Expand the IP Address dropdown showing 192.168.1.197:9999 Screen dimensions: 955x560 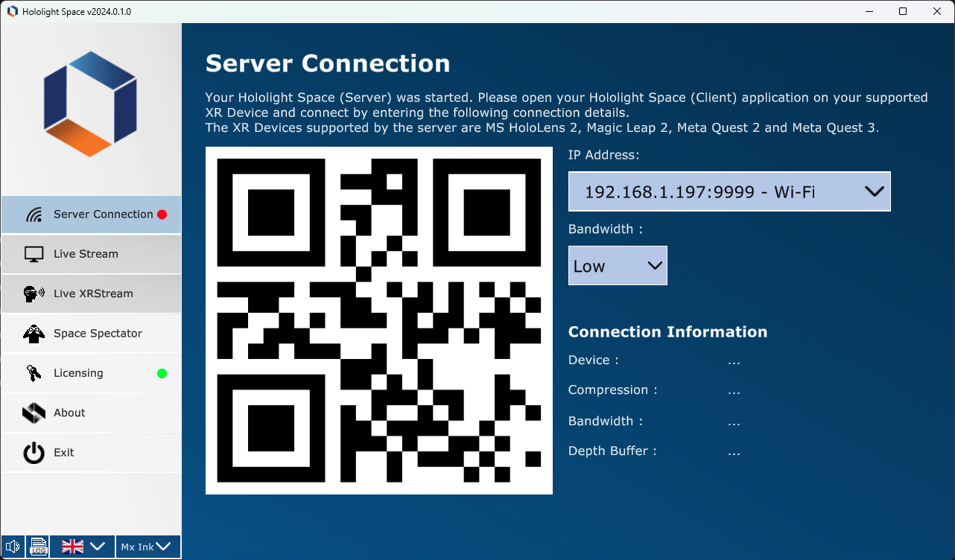click(x=729, y=191)
